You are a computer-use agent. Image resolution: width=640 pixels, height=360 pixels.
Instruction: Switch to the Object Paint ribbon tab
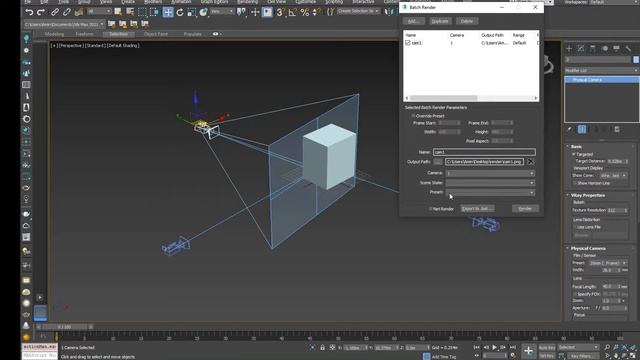pyautogui.click(x=156, y=34)
